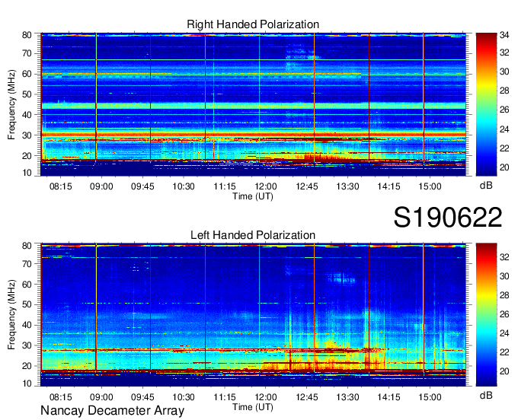Viewport: 518px width, 420px height.
Task: Click 80 MHz tick of left-handed plot
Action: click(x=27, y=246)
